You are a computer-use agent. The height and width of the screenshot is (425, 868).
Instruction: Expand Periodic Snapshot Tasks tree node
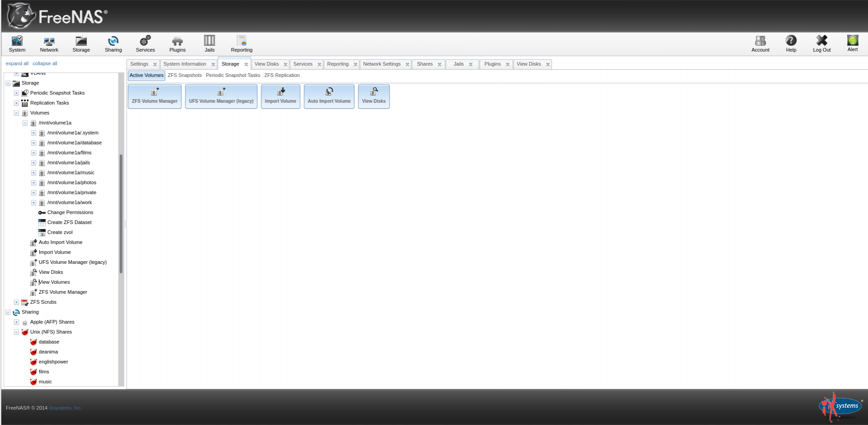16,93
